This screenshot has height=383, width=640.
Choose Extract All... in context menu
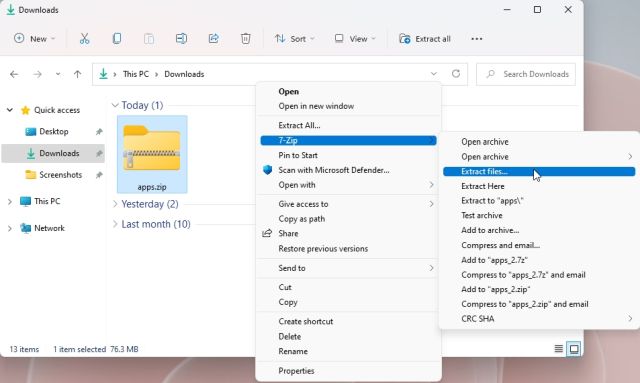299,125
